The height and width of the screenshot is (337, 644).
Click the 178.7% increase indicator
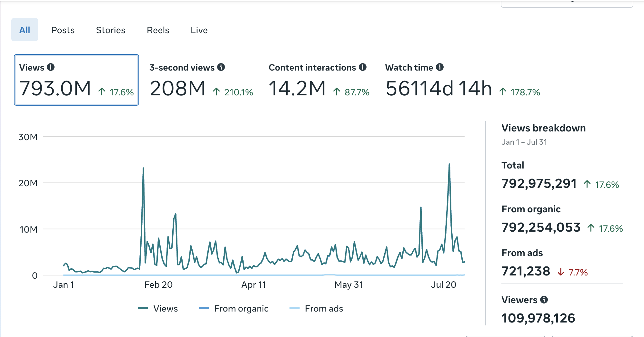point(519,92)
